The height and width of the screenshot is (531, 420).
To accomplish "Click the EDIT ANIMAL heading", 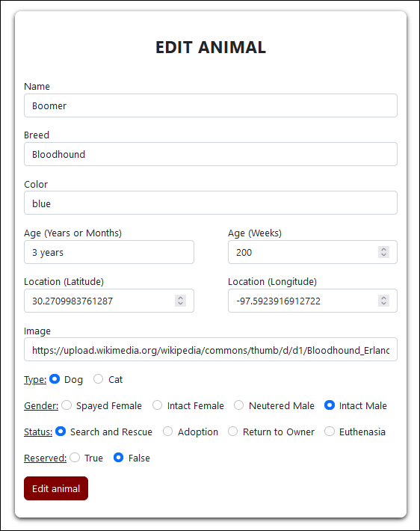I will coord(211,47).
